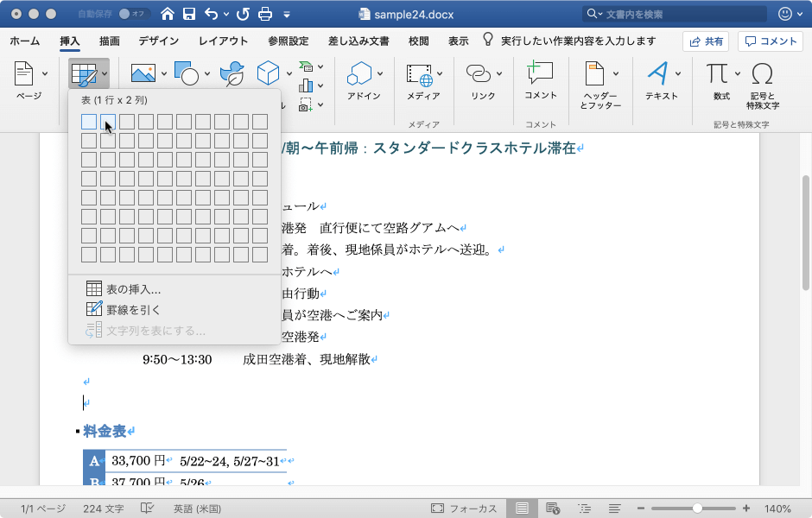812x518 pixels.
Task: Insert a picture using the image icon
Action: [143, 73]
